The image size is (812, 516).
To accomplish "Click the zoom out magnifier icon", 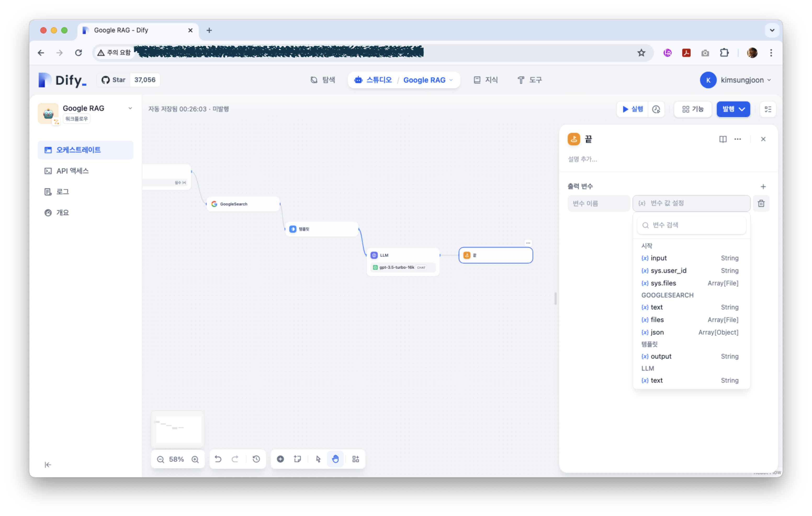I will [161, 459].
